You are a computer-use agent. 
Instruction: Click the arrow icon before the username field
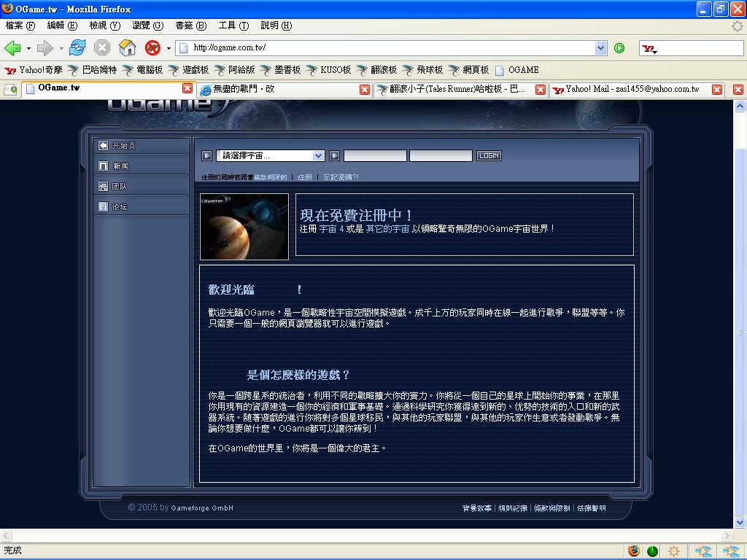(x=334, y=156)
